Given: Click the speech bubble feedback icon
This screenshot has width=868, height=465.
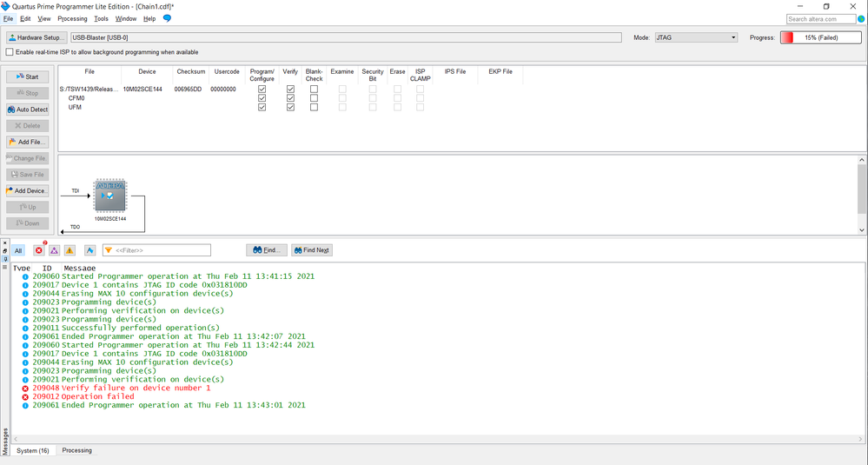Looking at the screenshot, I should point(167,18).
